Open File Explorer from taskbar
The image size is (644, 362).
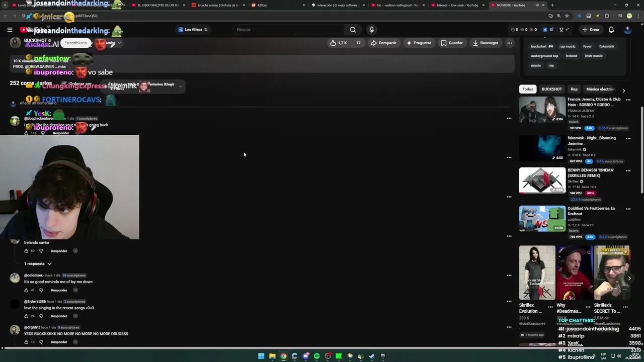tap(272, 356)
